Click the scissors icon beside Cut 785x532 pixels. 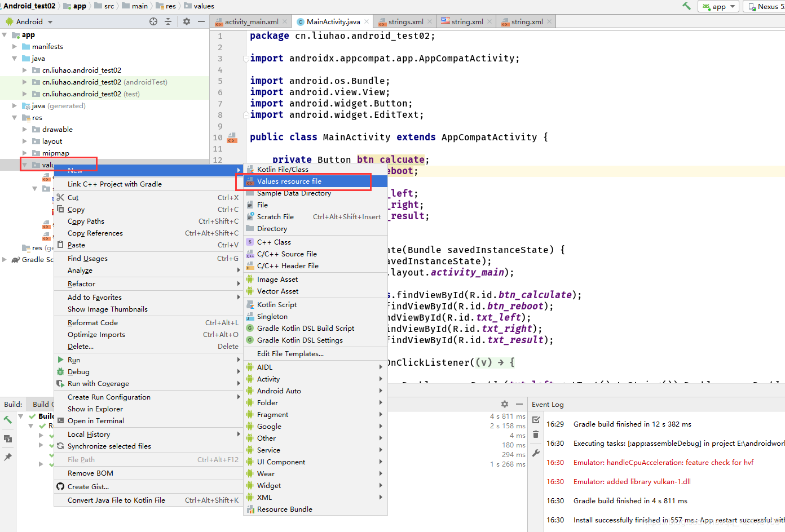(60, 197)
